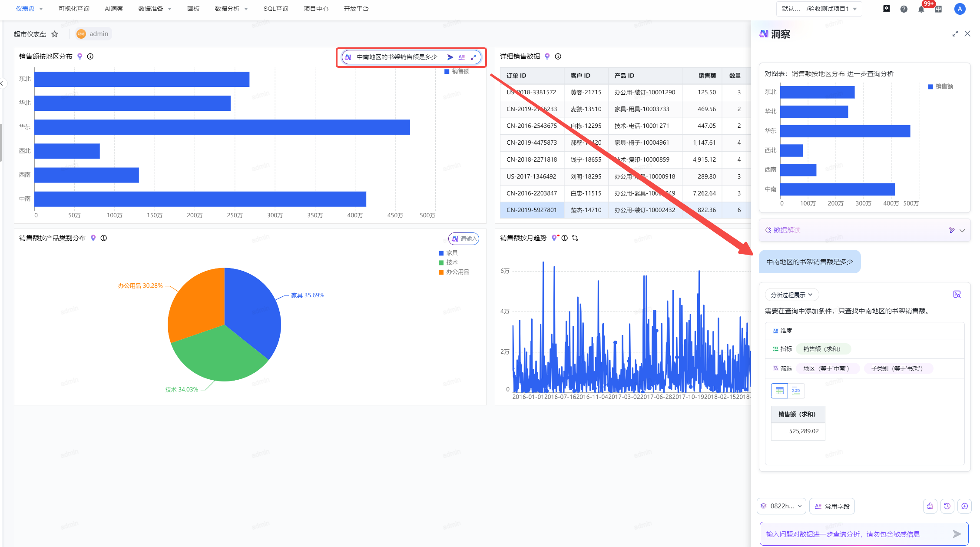
Task: Click the 中南地区的书架销售额是多少 query input
Action: pyautogui.click(x=397, y=57)
